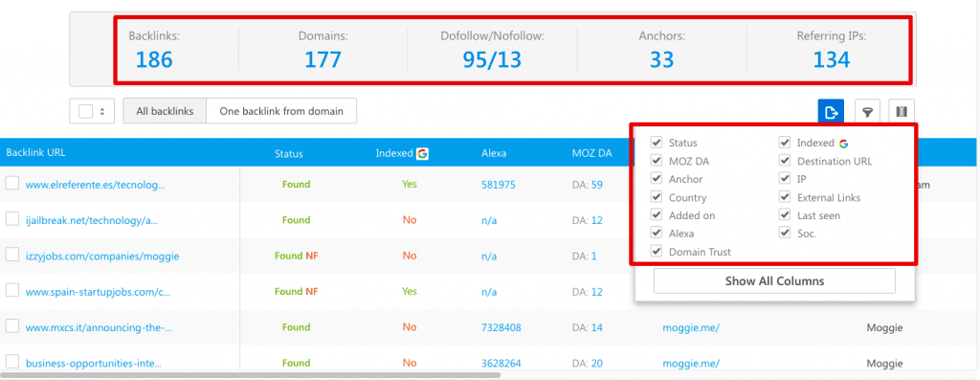Uncheck the Country column checkbox
The height and width of the screenshot is (380, 980).
(656, 197)
